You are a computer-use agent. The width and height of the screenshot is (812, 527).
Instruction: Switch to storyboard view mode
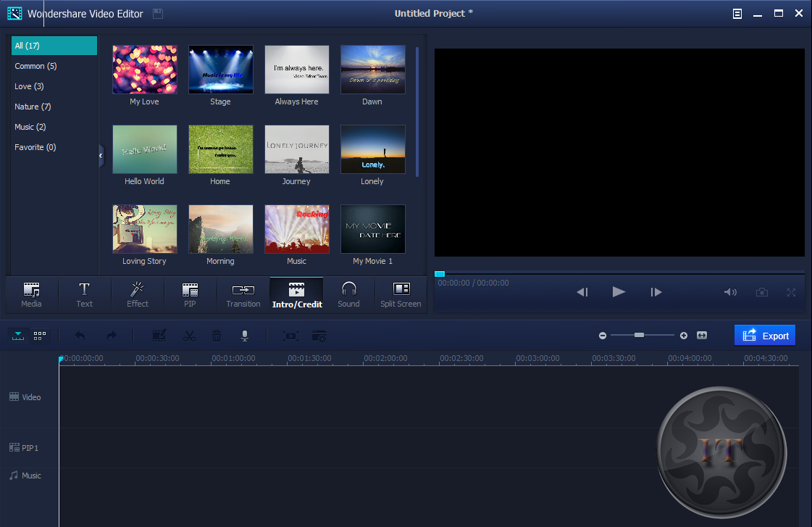(39, 335)
